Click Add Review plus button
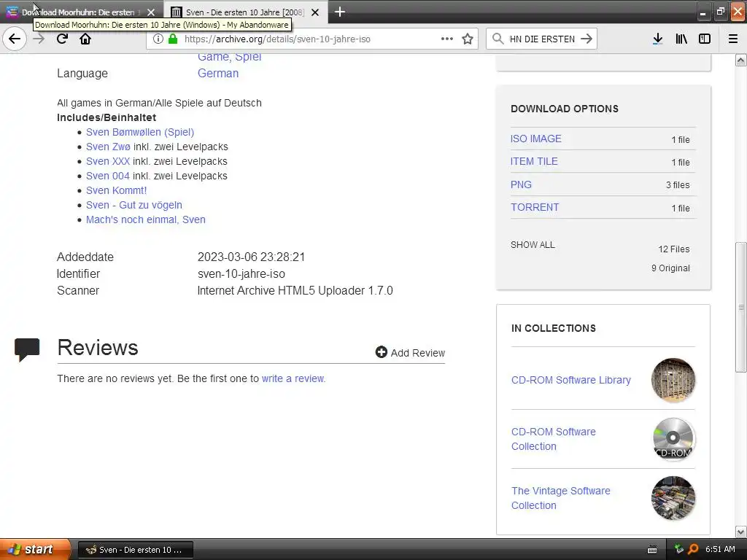 click(x=410, y=352)
